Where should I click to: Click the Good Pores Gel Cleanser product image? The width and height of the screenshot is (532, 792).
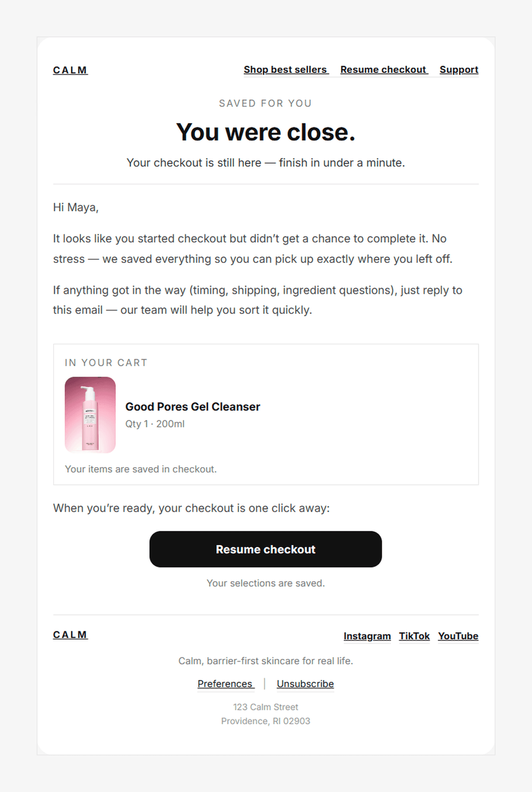(x=90, y=415)
